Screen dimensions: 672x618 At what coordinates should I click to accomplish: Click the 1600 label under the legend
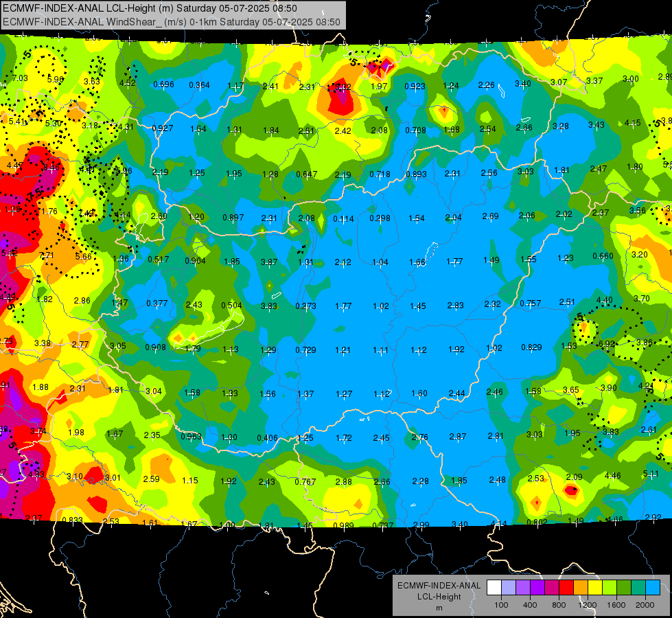(616, 605)
